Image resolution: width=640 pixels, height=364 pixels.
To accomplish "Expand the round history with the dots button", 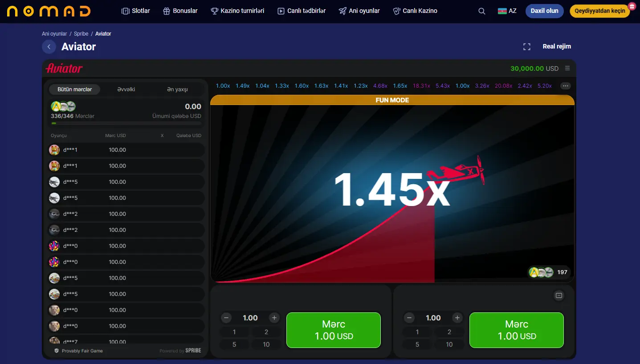I will (566, 86).
